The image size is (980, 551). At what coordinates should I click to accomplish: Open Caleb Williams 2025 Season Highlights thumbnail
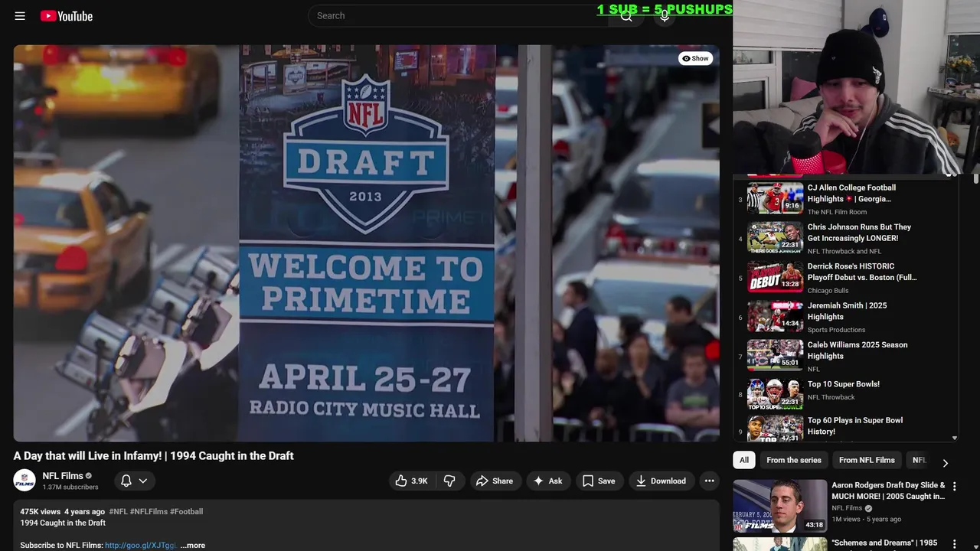click(x=775, y=355)
